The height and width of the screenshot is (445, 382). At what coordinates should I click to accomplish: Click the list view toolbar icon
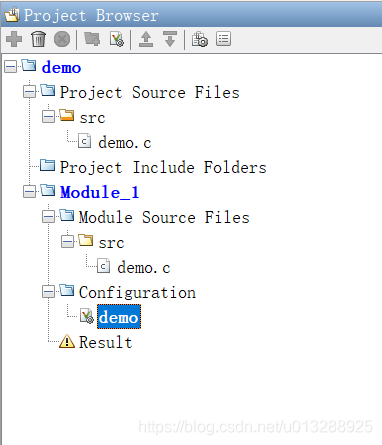(223, 39)
